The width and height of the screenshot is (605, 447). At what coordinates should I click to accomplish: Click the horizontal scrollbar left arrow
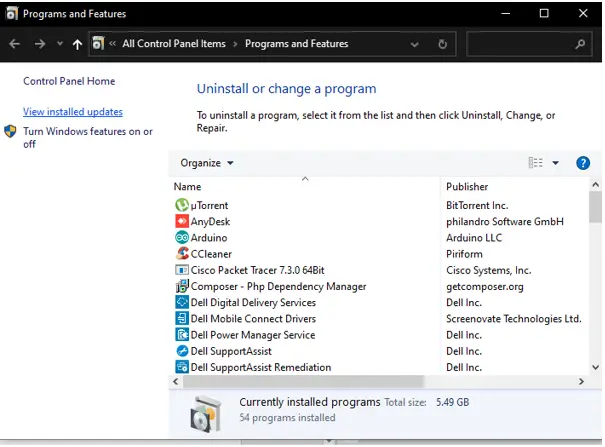pos(176,381)
